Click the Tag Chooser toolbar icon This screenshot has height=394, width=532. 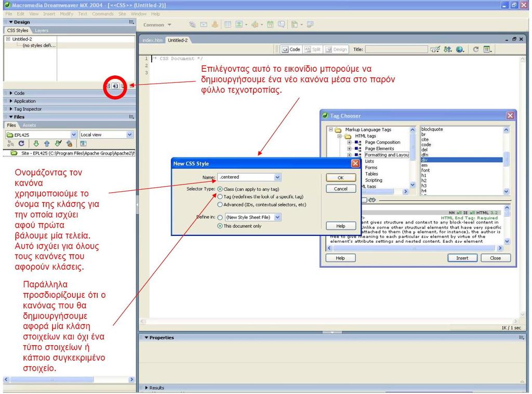(310, 24)
